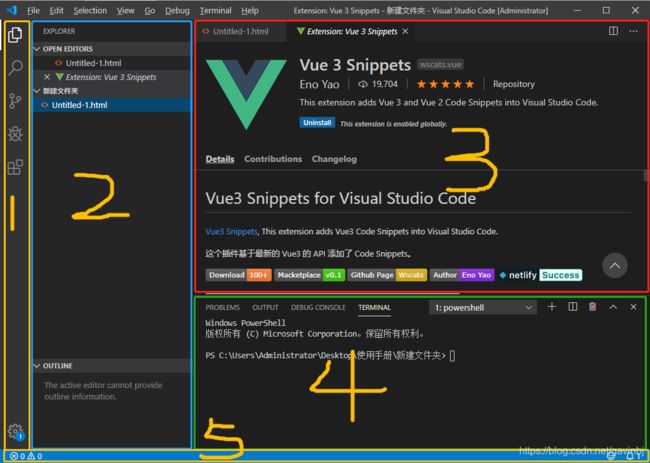Click the feedback smiley in status bar
Viewport: 650px width, 463px height.
(x=611, y=456)
